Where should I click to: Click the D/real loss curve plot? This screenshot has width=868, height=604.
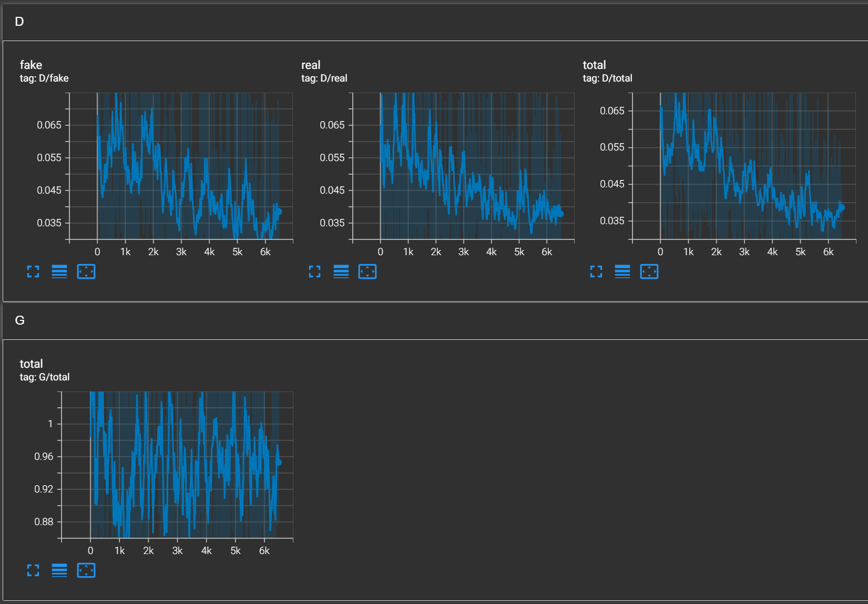[x=463, y=166]
